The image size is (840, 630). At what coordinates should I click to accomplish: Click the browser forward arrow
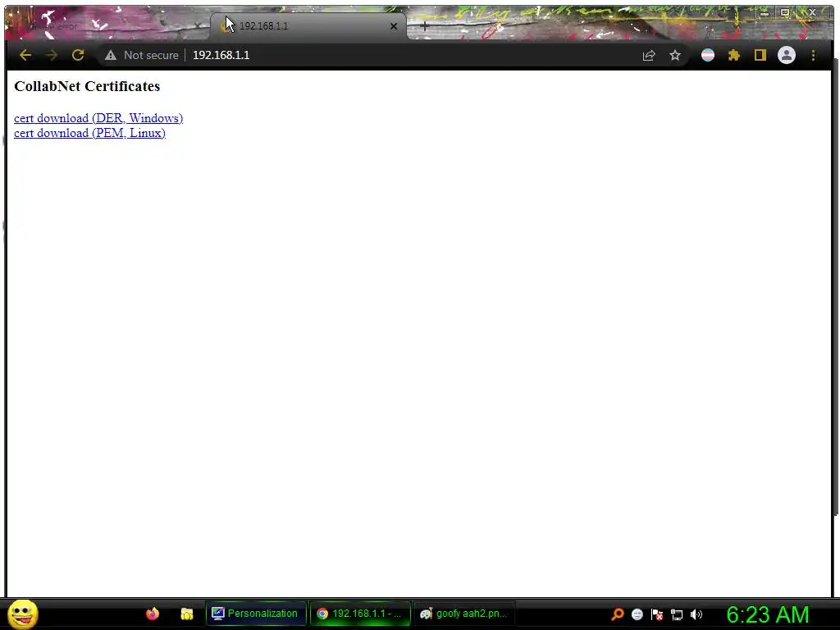pyautogui.click(x=52, y=55)
